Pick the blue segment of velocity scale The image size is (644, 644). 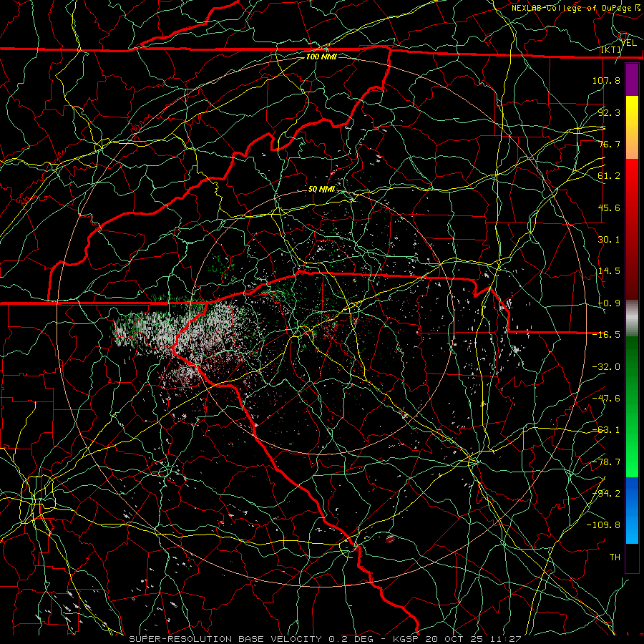[632, 510]
